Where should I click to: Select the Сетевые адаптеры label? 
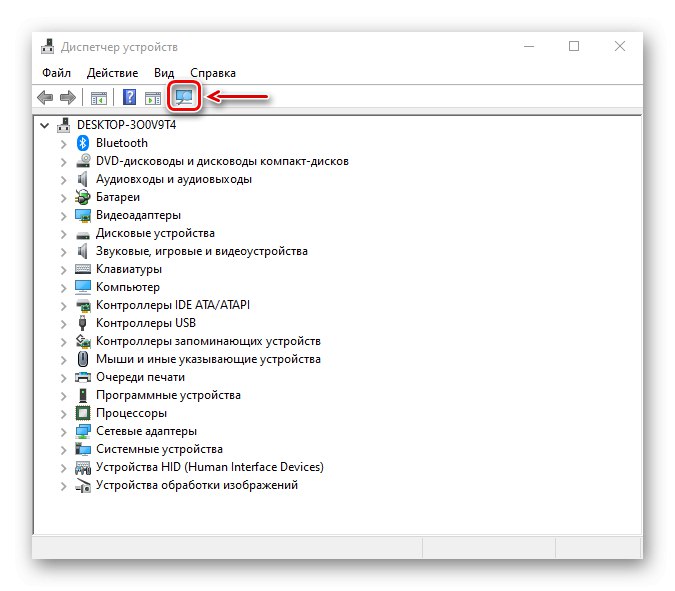(146, 431)
